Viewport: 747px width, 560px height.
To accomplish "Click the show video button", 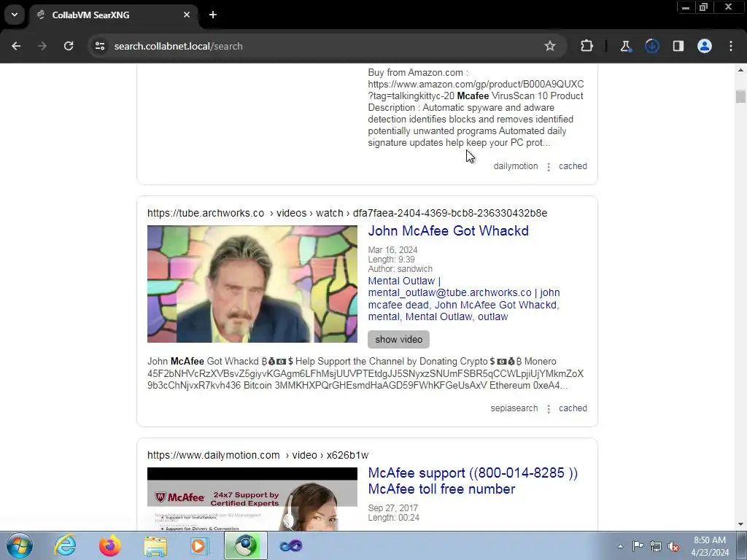I will pyautogui.click(x=398, y=340).
